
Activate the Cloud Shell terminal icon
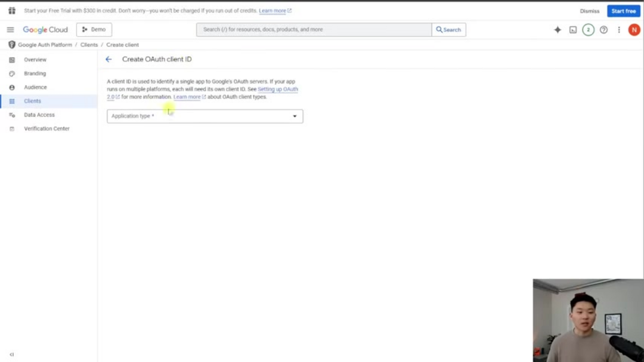coord(573,30)
